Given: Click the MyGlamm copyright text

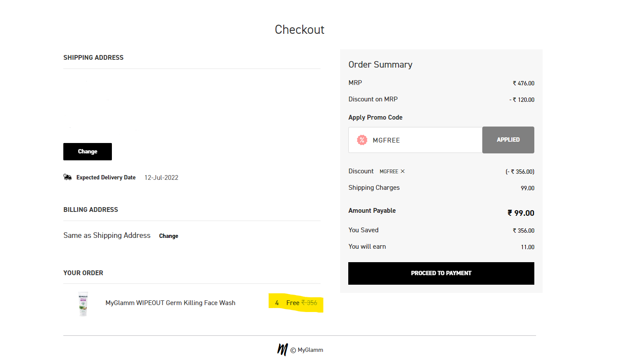Looking at the screenshot, I should (307, 350).
